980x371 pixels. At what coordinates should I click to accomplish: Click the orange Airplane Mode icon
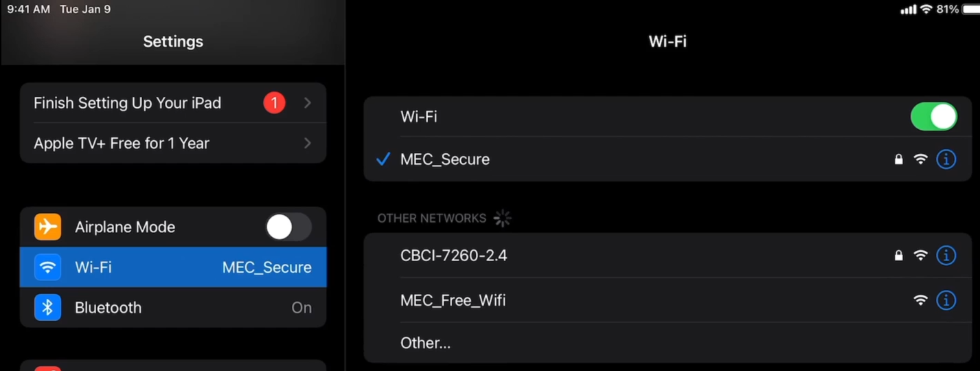[47, 227]
